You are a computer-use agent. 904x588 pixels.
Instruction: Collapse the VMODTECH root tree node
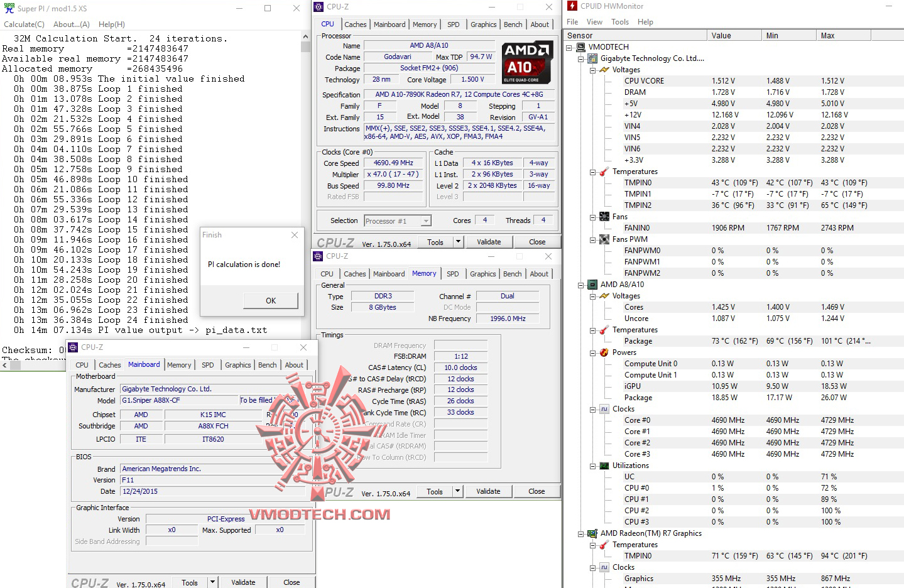[569, 47]
